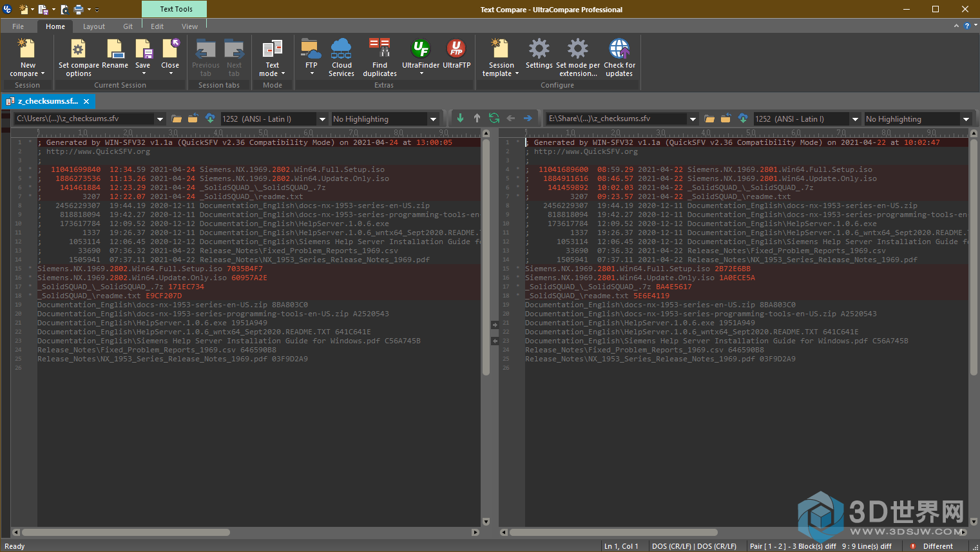
Task: Click the right pane horizontal scrollbar
Action: pos(613,533)
